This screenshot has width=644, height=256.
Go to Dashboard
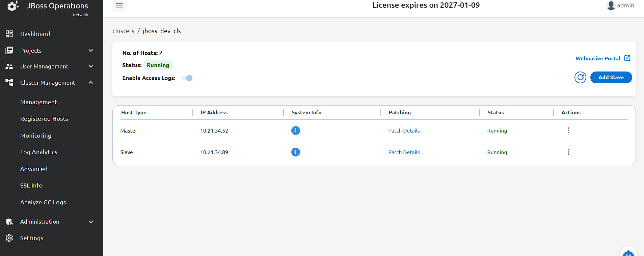35,34
